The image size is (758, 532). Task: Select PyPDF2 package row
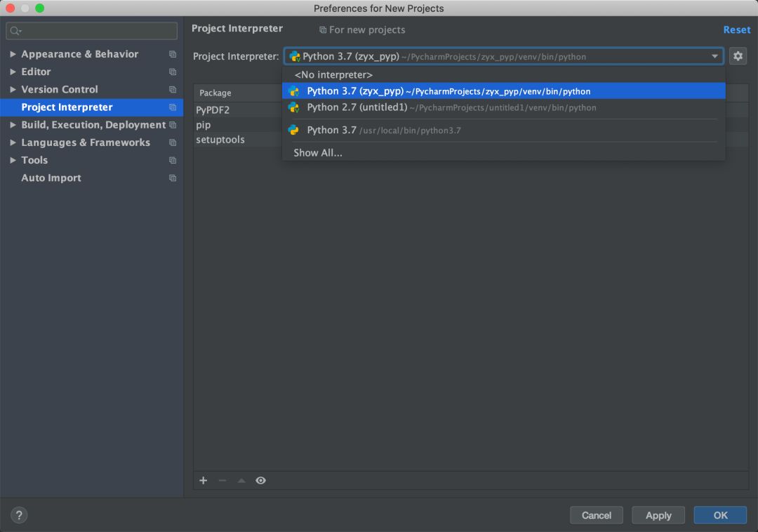pyautogui.click(x=238, y=109)
